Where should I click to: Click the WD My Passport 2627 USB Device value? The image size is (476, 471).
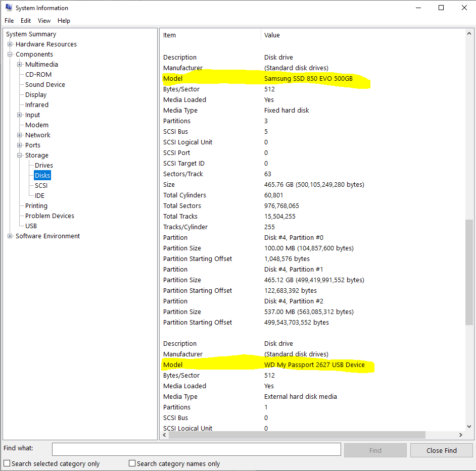(x=314, y=365)
